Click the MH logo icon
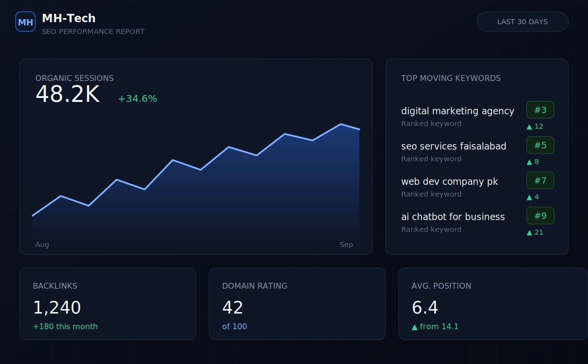Viewport: 588px width, 364px height. point(25,22)
